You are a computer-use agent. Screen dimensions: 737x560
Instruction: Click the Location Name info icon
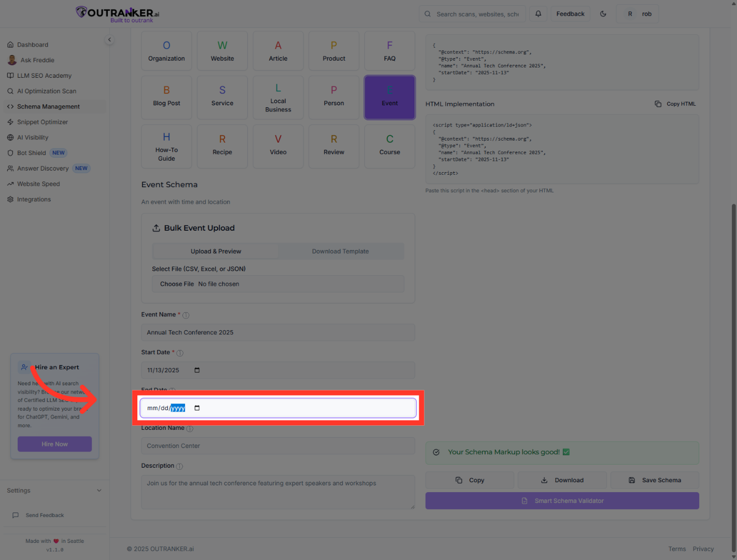pos(190,429)
